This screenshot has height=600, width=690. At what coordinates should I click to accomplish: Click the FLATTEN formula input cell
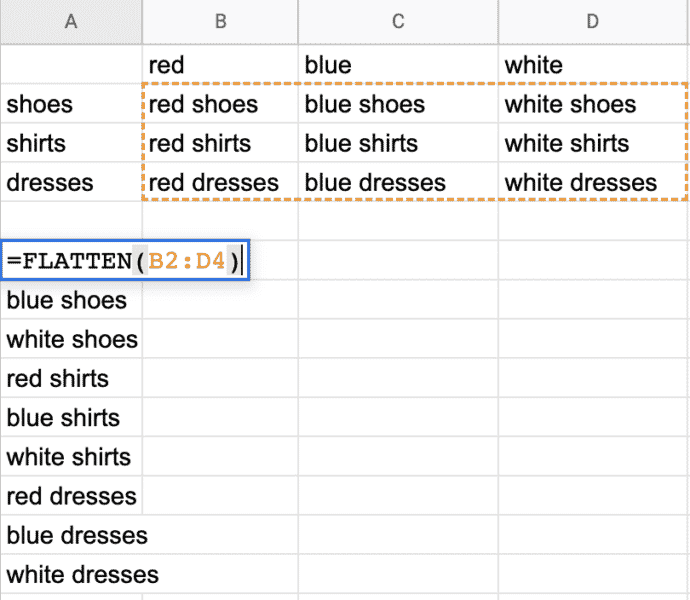[x=126, y=261]
